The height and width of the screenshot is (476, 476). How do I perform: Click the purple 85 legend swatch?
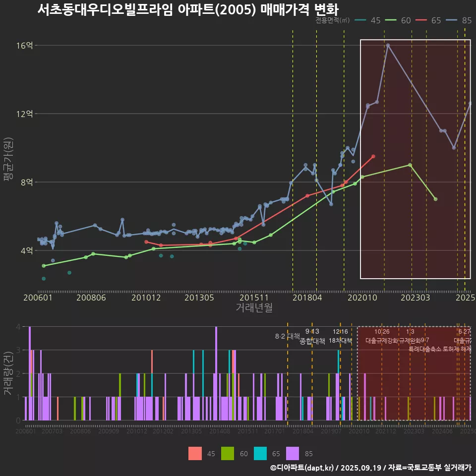293,453
